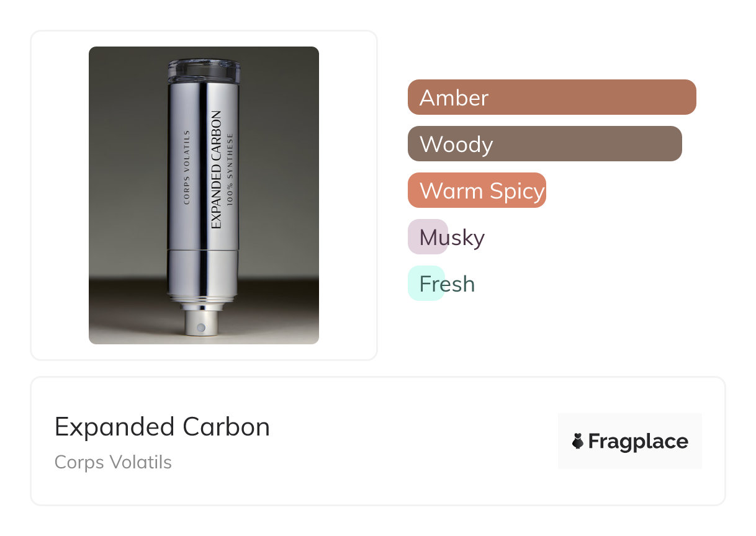Screen dimensions: 756x536
Task: Click the Fragplace bear logo icon
Action: pyautogui.click(x=578, y=442)
